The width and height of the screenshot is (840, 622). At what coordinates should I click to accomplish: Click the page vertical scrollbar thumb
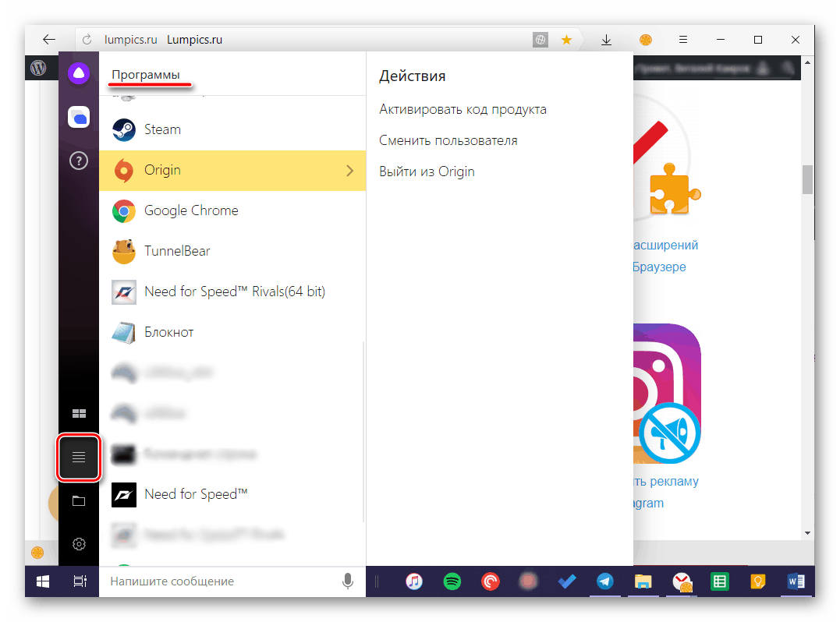tap(807, 180)
